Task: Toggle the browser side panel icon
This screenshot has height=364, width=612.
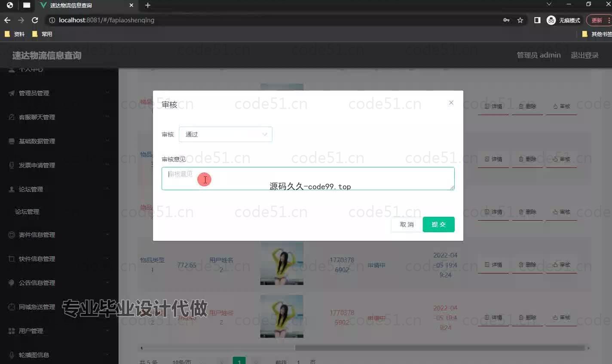Action: (537, 20)
